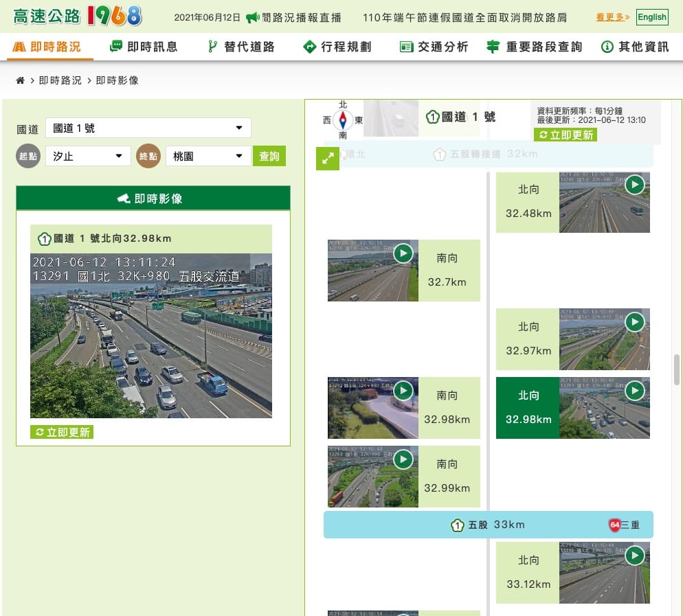Select the 交通分析 menu item
The width and height of the screenshot is (683, 616).
[434, 47]
